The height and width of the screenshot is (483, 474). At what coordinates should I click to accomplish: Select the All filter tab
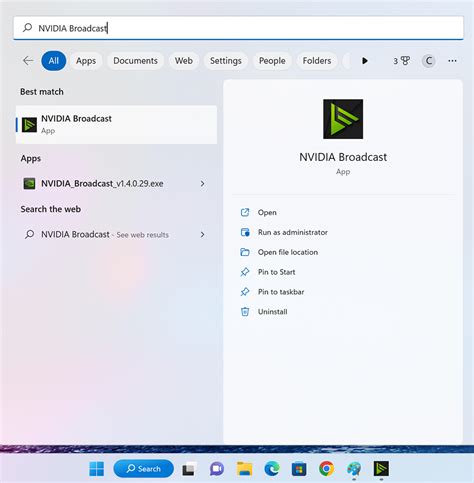53,61
